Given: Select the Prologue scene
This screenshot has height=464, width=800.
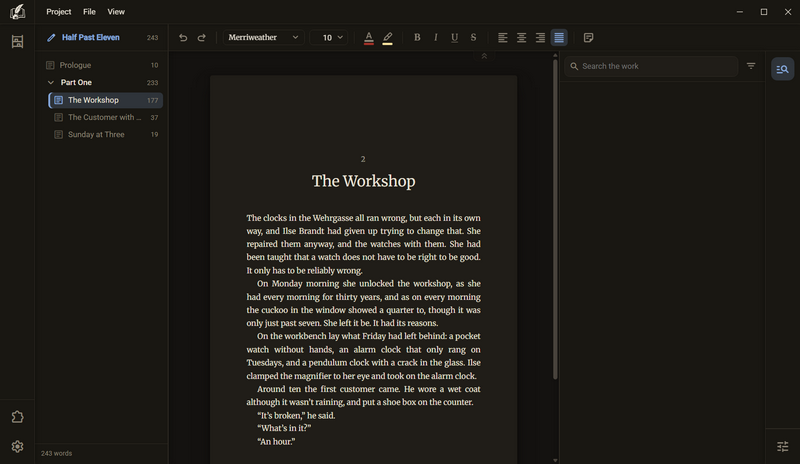Looking at the screenshot, I should tap(102, 65).
